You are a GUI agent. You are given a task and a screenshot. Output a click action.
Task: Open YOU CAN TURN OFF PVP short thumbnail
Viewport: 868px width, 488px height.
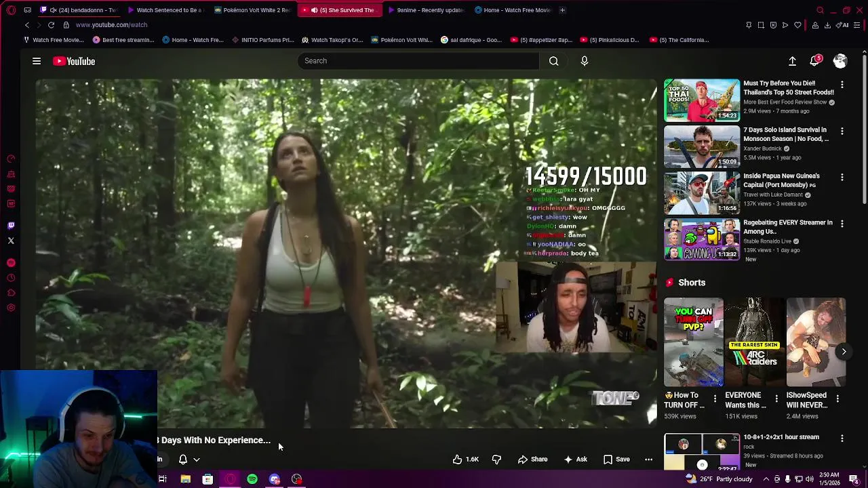coord(694,342)
